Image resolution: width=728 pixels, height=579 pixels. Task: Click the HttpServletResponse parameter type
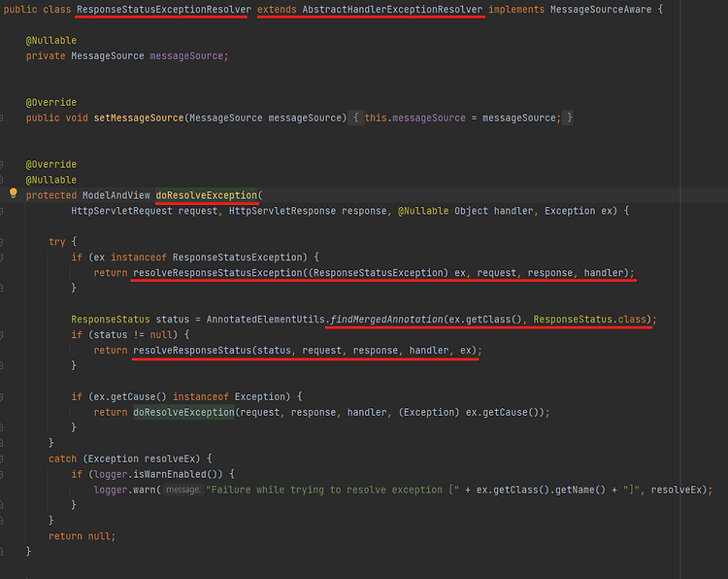pyautogui.click(x=282, y=211)
